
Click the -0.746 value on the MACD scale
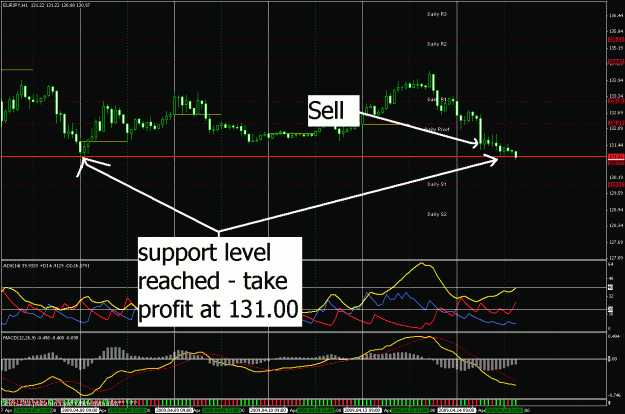[615, 395]
